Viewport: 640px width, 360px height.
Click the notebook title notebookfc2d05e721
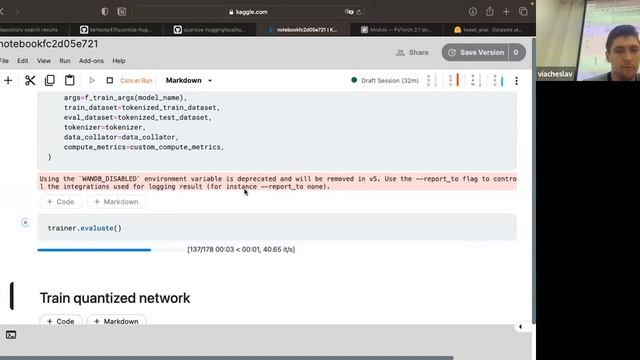(x=49, y=44)
